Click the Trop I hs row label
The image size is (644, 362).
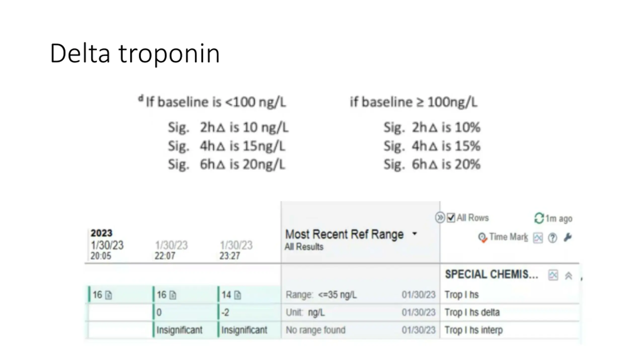pos(461,295)
